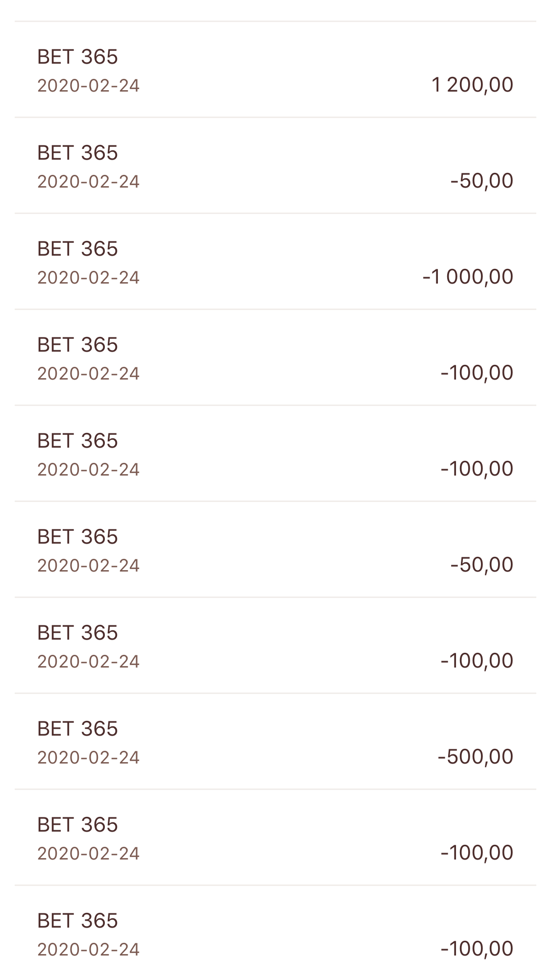Select BET 365 title of the 1 200,00 entry

77,57
